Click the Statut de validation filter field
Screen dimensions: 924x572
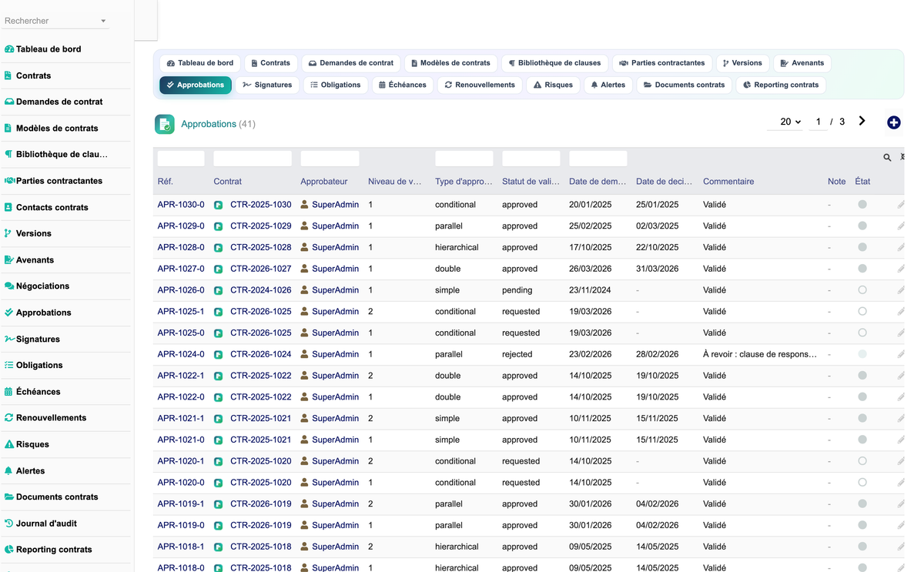531,159
